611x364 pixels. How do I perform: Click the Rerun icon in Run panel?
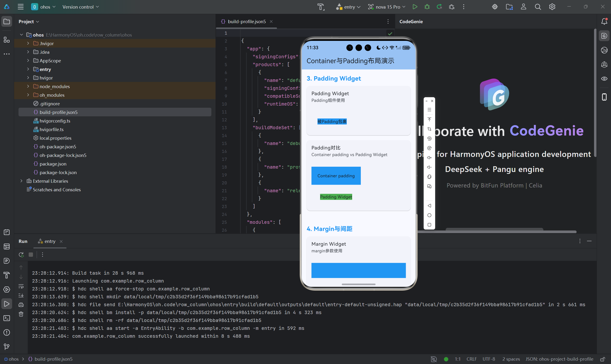[x=21, y=255]
